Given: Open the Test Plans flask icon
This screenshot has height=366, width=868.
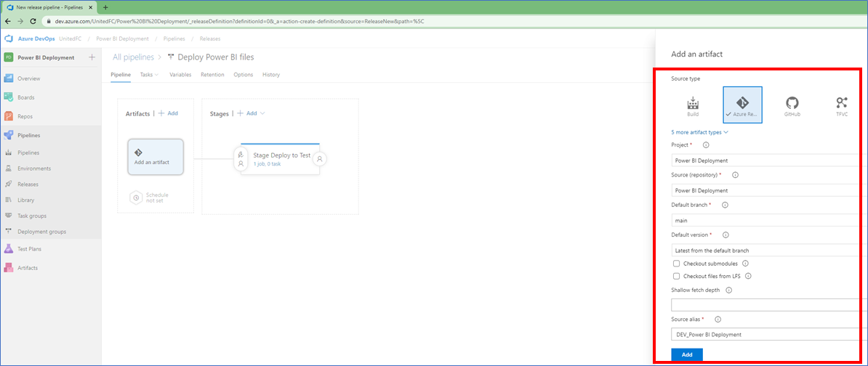Looking at the screenshot, I should coord(8,249).
